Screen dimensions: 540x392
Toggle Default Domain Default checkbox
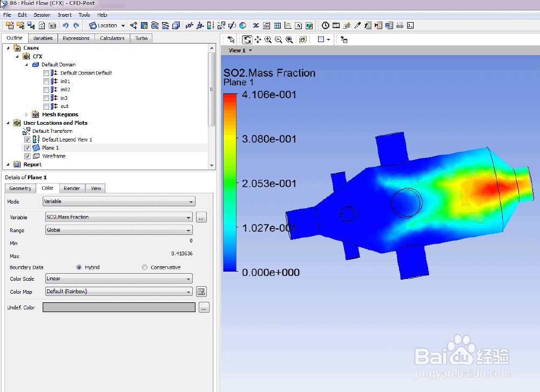(46, 73)
